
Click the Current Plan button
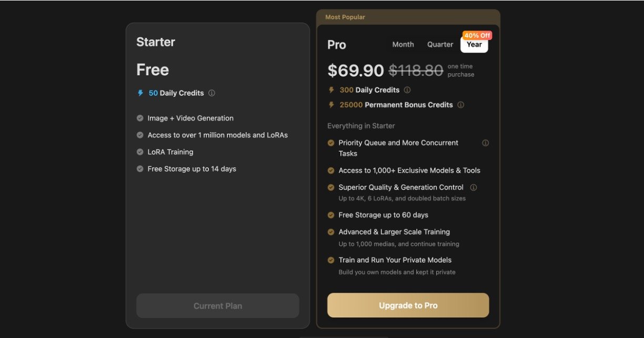(218, 306)
